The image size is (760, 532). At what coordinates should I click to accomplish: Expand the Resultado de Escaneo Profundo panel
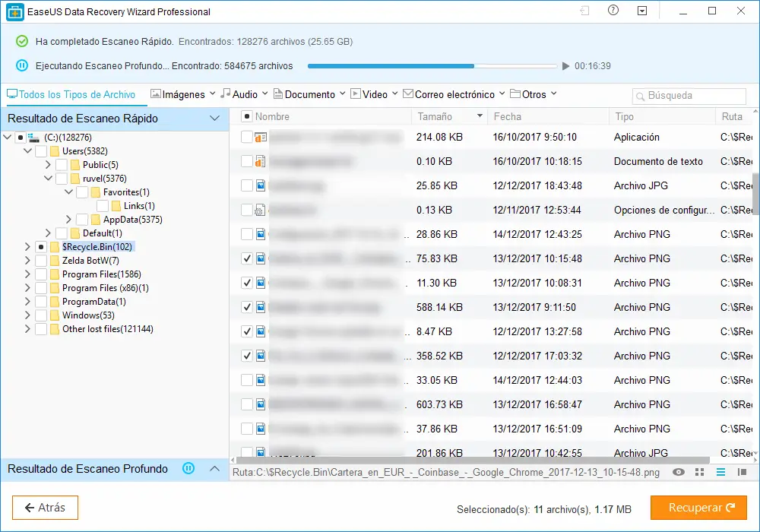(x=215, y=468)
